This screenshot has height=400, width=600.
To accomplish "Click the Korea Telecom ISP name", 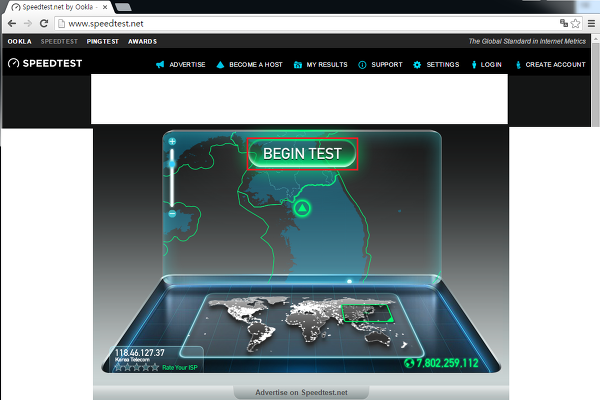I will [x=132, y=360].
